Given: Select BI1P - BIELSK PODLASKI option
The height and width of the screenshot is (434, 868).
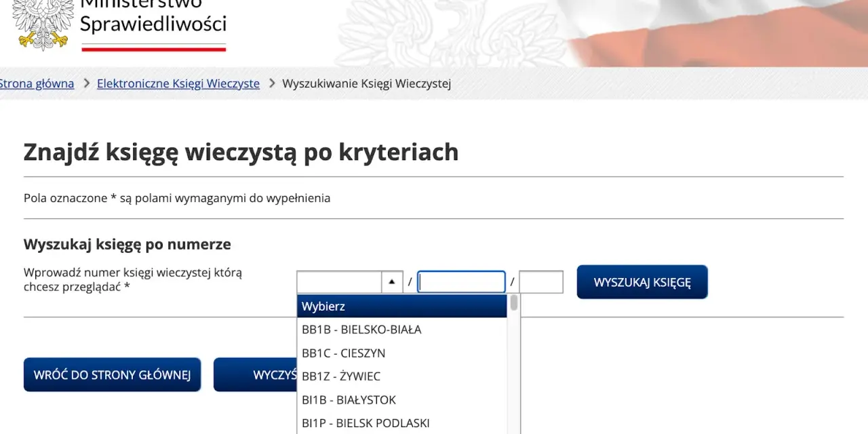Looking at the screenshot, I should (401, 422).
